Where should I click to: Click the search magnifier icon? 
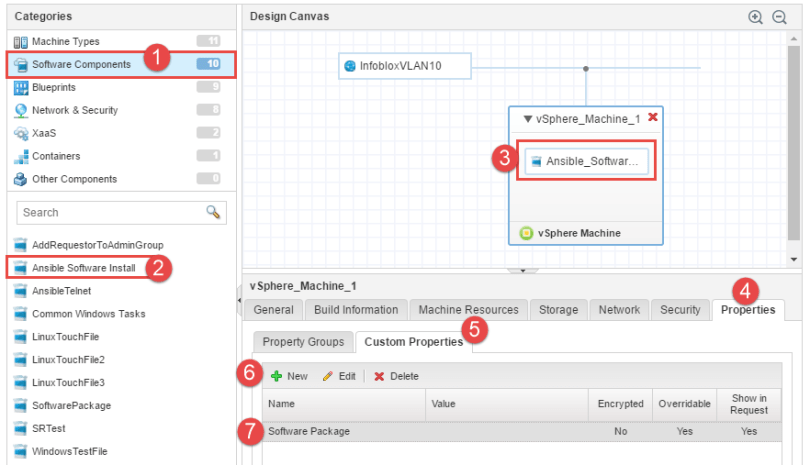[213, 212]
